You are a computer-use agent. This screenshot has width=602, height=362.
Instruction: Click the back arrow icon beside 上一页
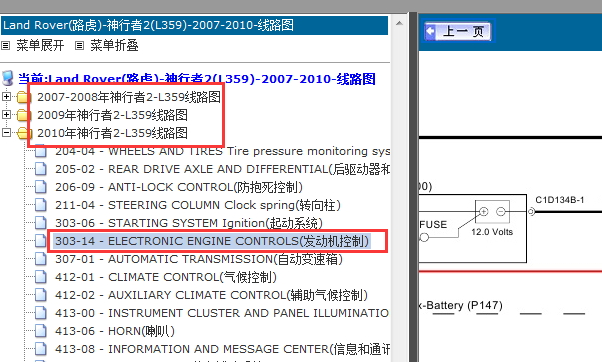(431, 31)
